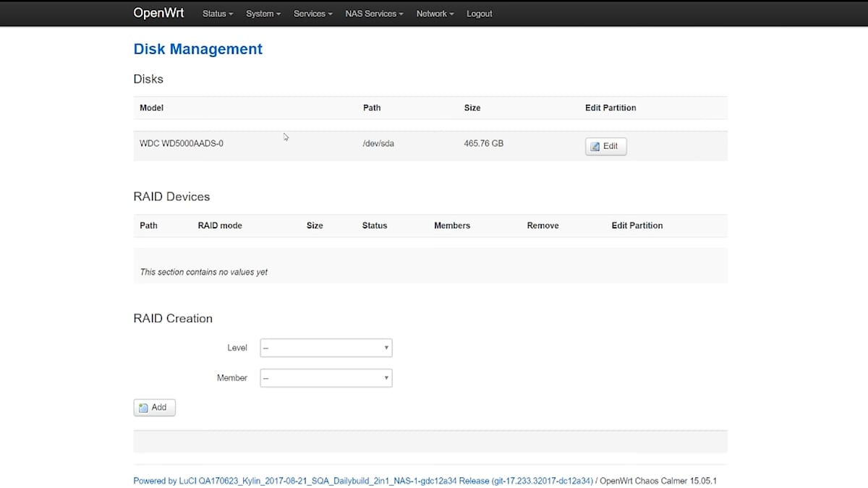Click the Disk Management page heading
868x488 pixels.
click(x=197, y=49)
